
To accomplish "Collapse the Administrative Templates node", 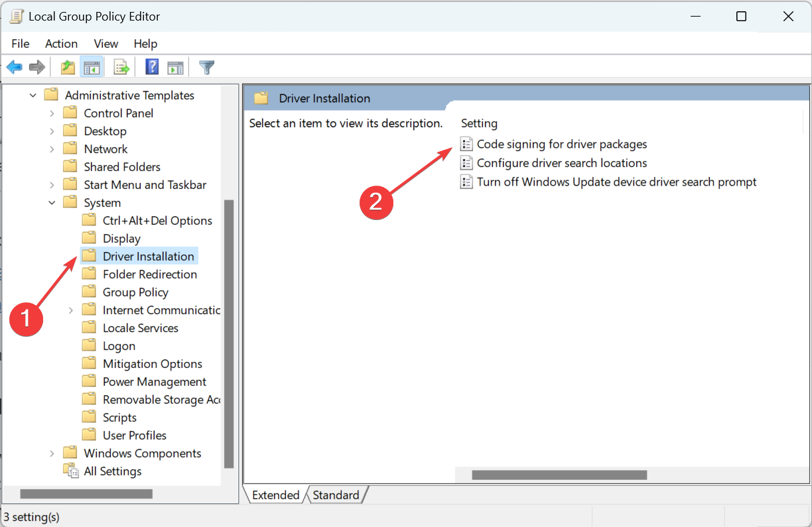I will click(x=33, y=95).
